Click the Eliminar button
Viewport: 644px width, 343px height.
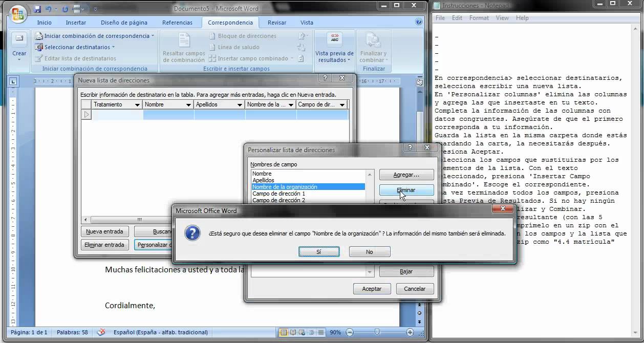(x=406, y=190)
